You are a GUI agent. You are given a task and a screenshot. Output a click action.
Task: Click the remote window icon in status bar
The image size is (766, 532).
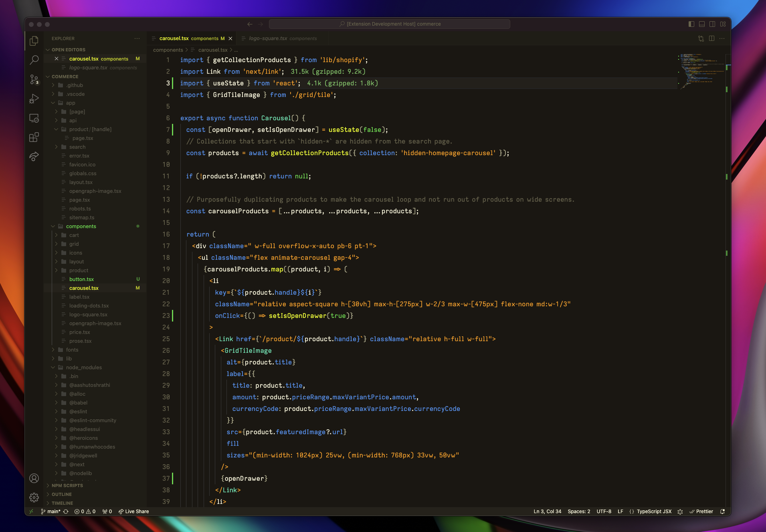(31, 512)
